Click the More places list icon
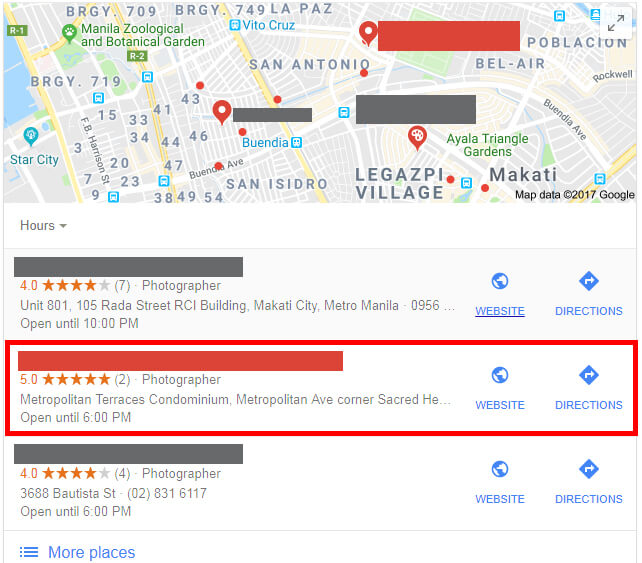Viewport: 642px width, 563px height. [x=29, y=552]
